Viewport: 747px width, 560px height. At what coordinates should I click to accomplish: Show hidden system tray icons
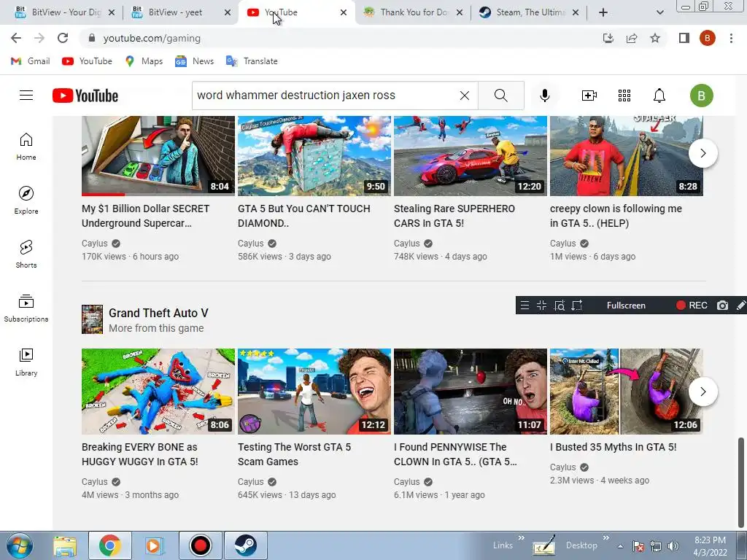pos(620,546)
